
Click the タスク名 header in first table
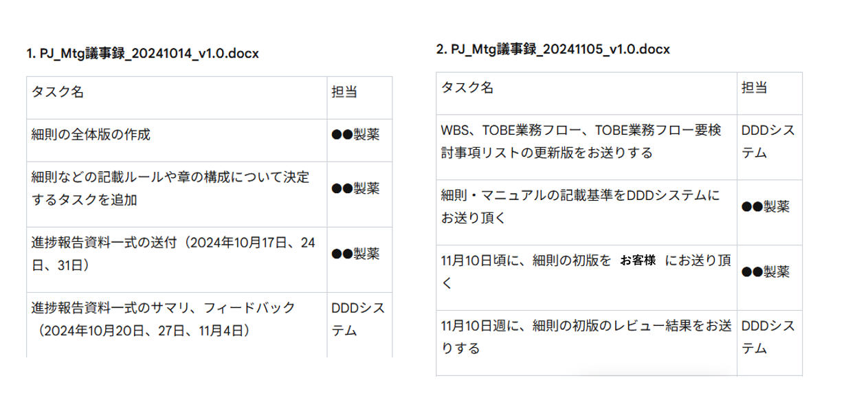(58, 91)
